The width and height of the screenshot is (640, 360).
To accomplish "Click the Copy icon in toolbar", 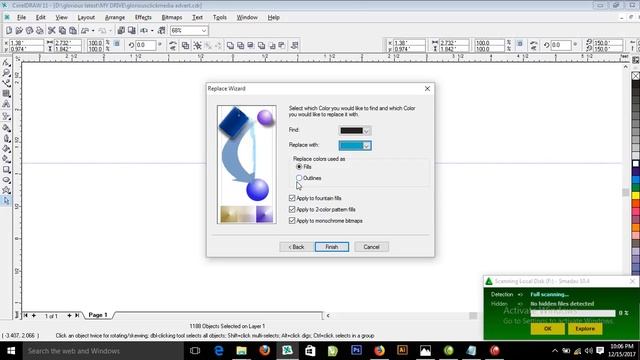I will click(x=62, y=31).
